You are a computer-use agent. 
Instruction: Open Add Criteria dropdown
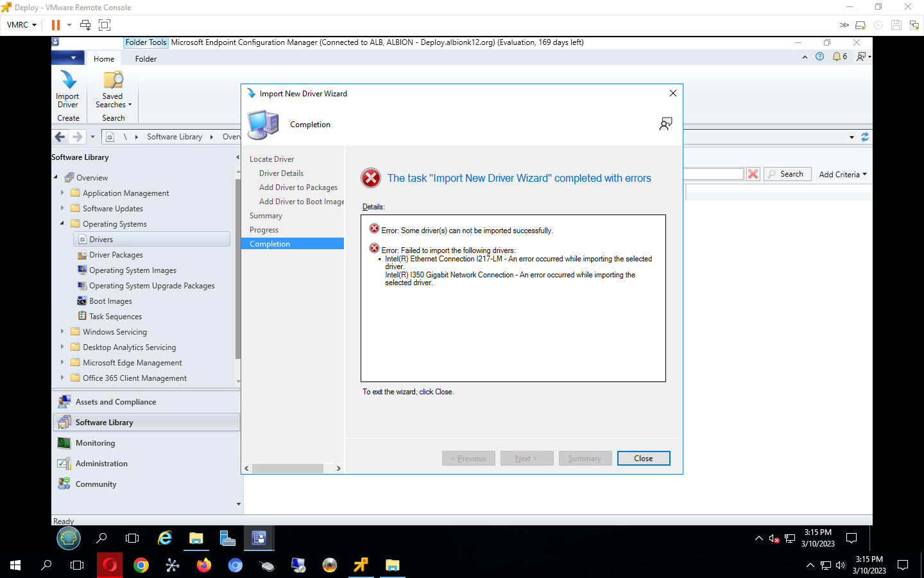click(x=843, y=174)
